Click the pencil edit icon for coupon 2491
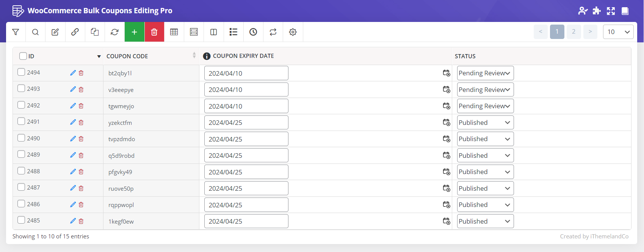 tap(73, 122)
